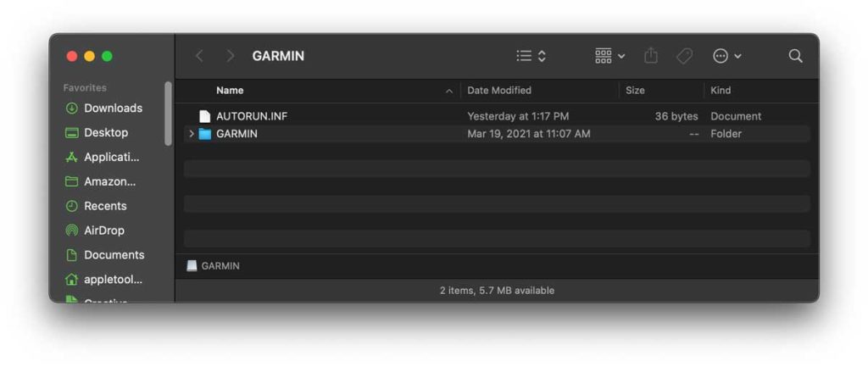Open Recents from Favorites sidebar
This screenshot has width=868, height=367.
pyautogui.click(x=105, y=206)
